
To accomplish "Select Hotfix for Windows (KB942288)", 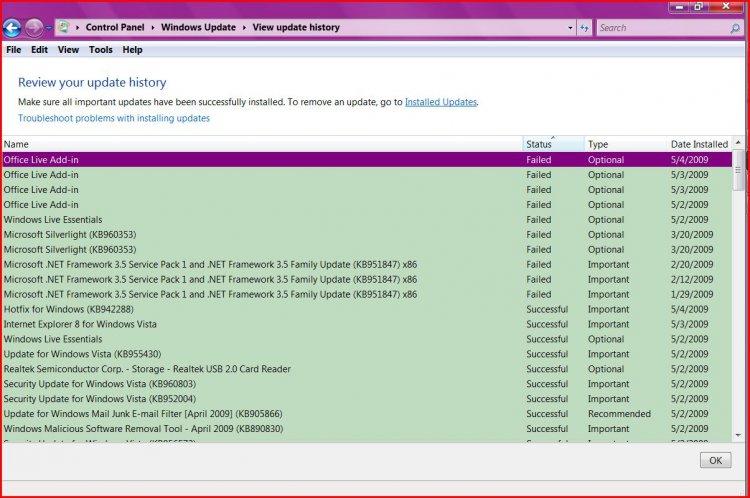I will point(367,309).
